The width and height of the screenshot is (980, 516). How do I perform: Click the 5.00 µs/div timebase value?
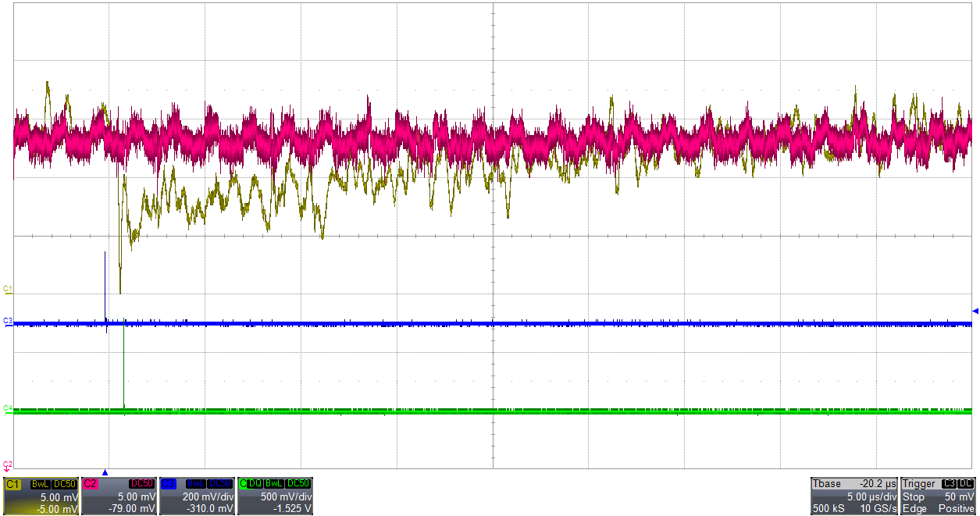871,496
